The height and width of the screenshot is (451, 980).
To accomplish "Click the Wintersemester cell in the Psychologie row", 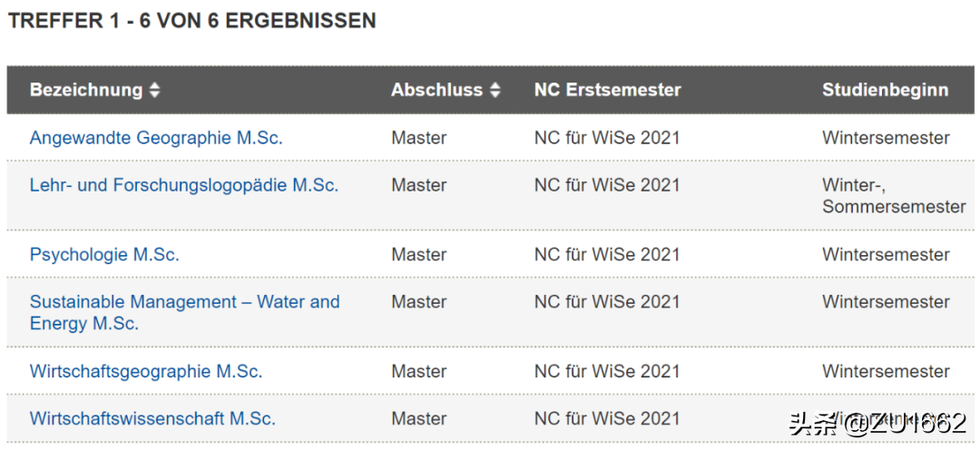I will 886,255.
